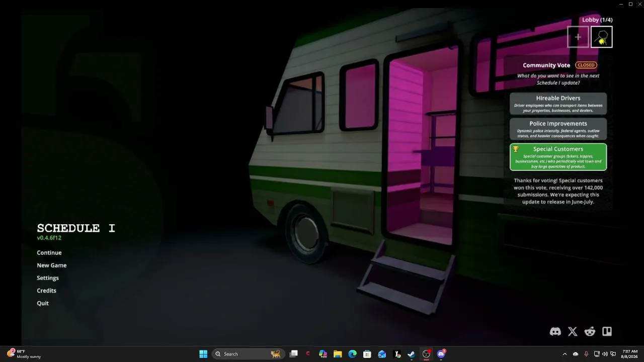Invite a player with the lobby plus slot
The height and width of the screenshot is (362, 644).
click(x=578, y=37)
